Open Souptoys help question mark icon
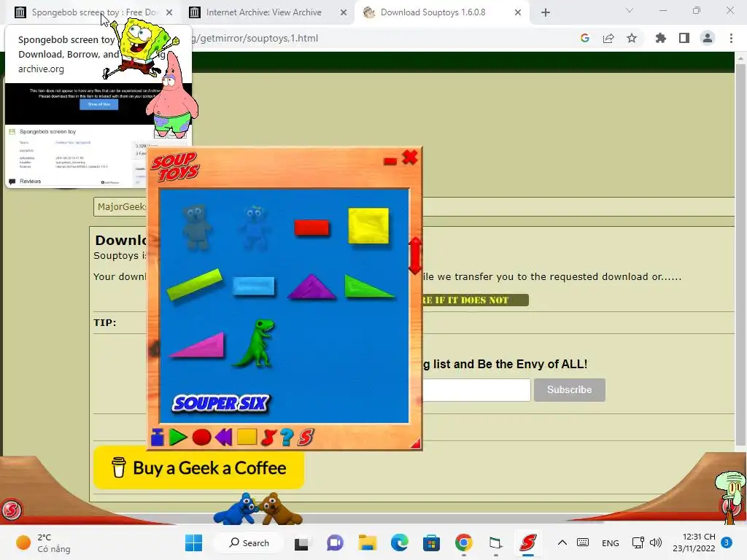Viewport: 747px width, 560px height. pyautogui.click(x=287, y=437)
